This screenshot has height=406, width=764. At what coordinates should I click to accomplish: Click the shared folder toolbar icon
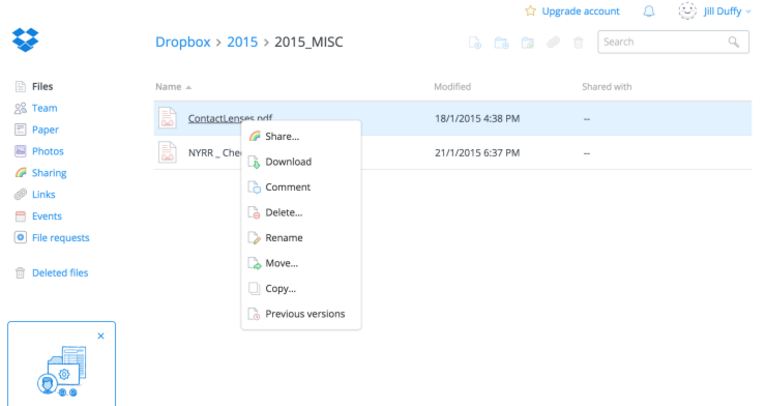point(527,43)
